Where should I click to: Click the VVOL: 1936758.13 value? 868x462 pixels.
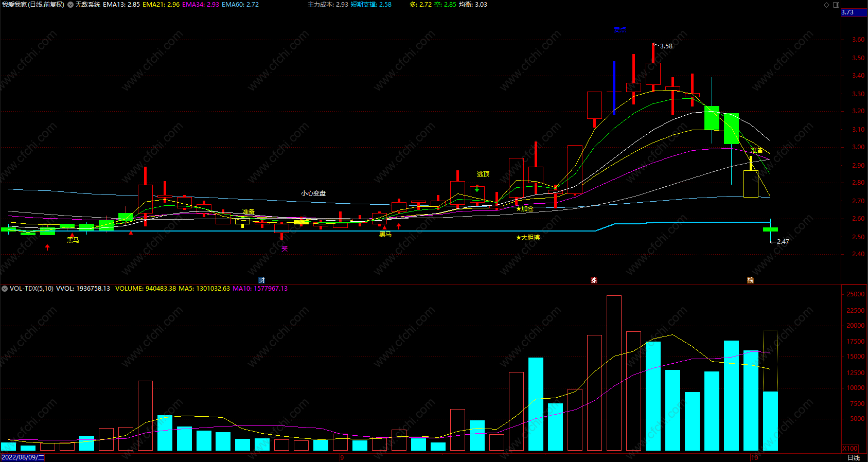click(x=83, y=289)
